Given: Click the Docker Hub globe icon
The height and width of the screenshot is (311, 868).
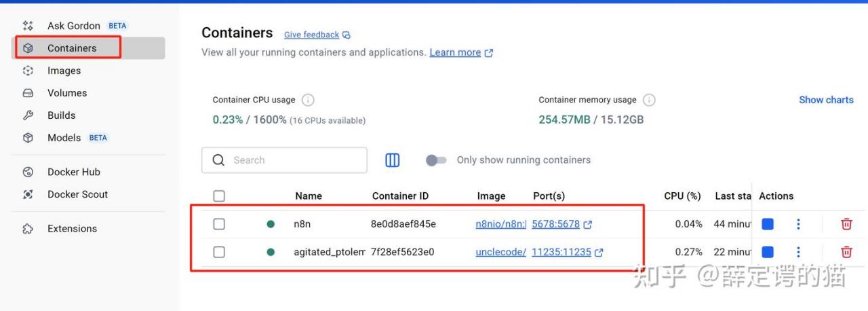Looking at the screenshot, I should [28, 172].
